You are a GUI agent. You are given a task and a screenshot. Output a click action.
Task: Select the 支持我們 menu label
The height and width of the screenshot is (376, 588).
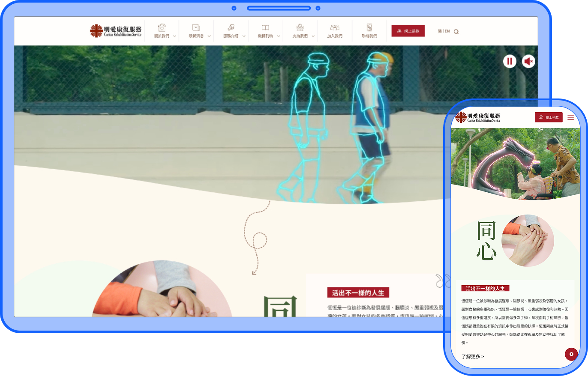click(x=300, y=36)
